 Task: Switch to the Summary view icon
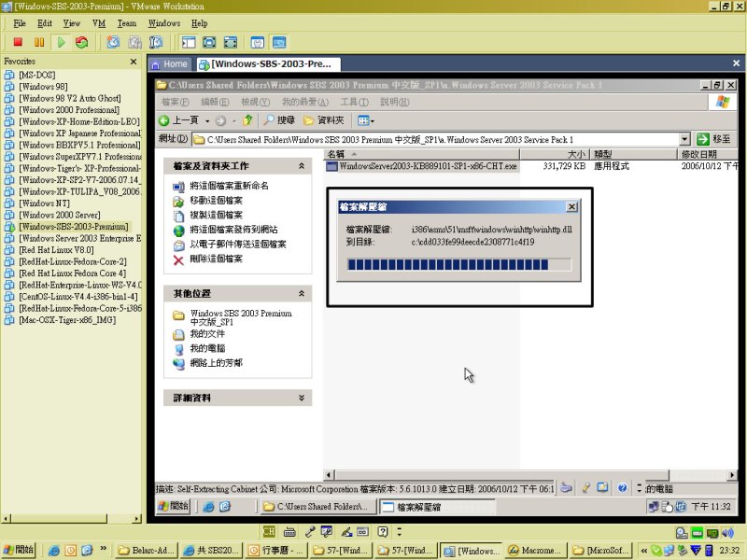pyautogui.click(x=258, y=42)
